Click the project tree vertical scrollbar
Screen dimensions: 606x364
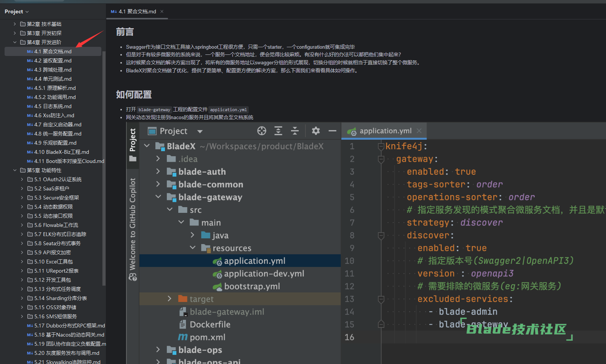(104, 168)
